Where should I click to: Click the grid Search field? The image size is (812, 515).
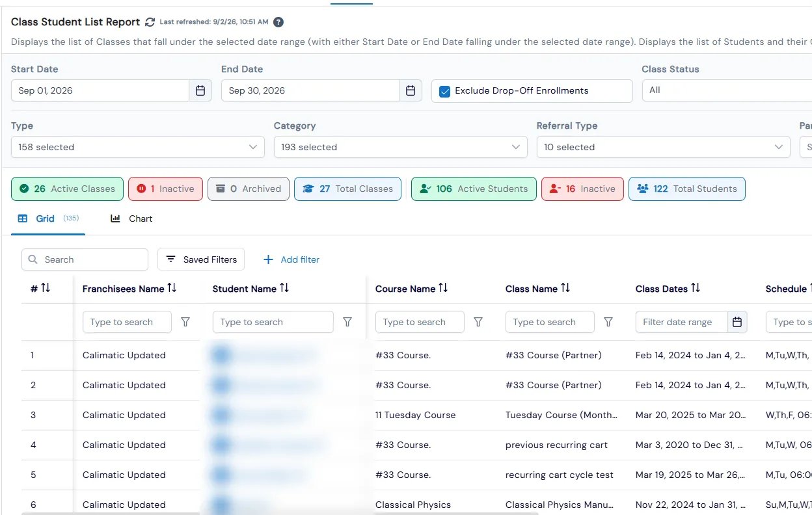[85, 259]
